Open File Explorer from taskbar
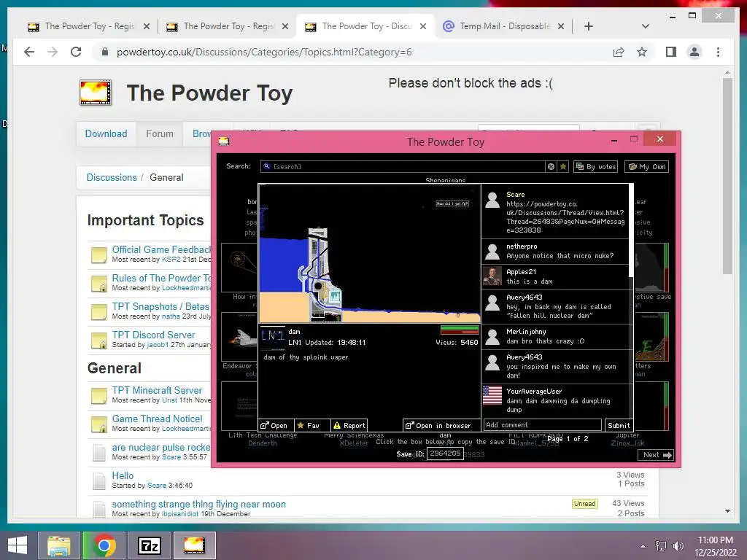Viewport: 747px width, 560px height. pyautogui.click(x=58, y=545)
